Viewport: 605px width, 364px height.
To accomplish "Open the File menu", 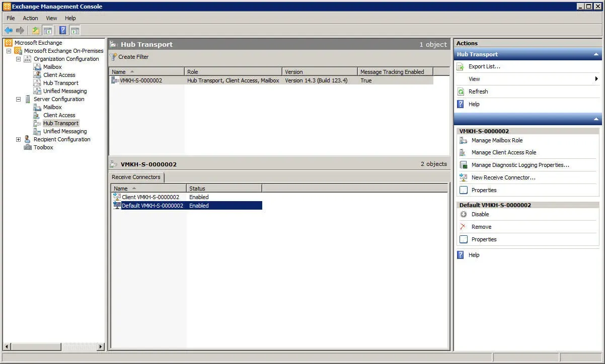I will click(11, 18).
